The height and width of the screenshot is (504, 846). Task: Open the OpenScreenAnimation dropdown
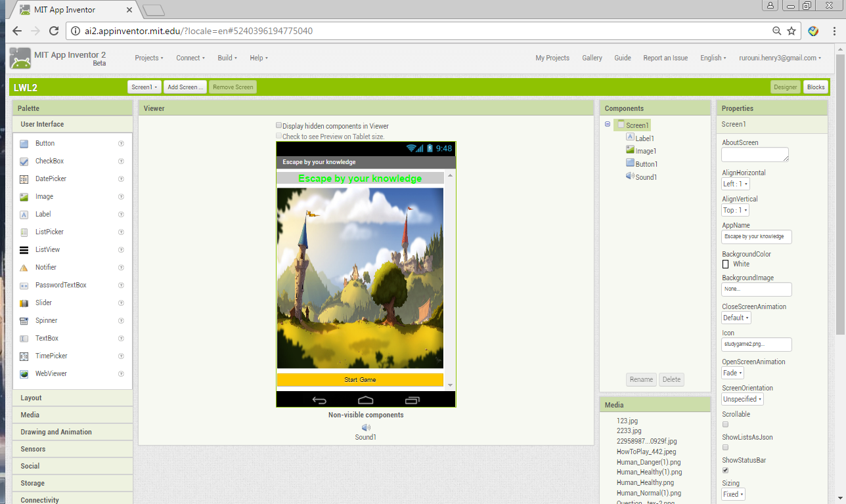click(733, 373)
